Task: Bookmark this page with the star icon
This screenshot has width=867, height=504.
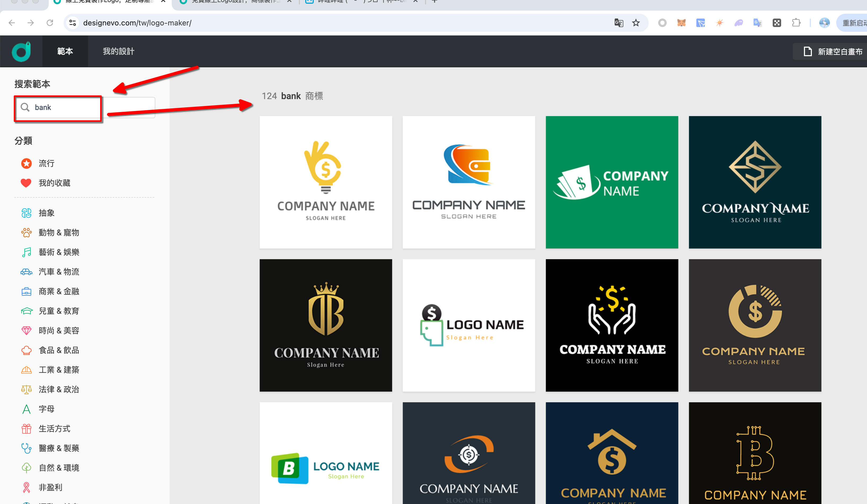Action: (636, 23)
